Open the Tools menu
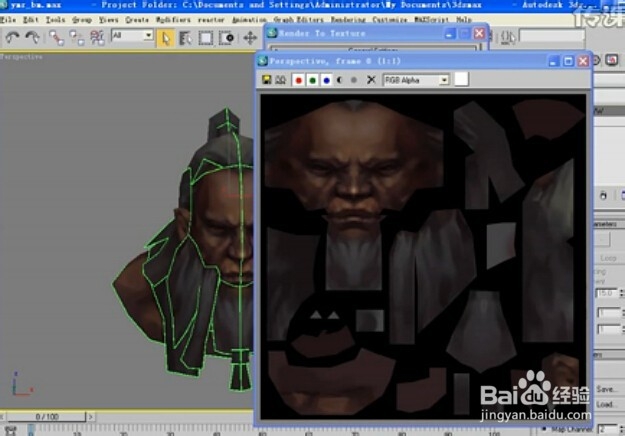The height and width of the screenshot is (436, 625). tap(55, 20)
